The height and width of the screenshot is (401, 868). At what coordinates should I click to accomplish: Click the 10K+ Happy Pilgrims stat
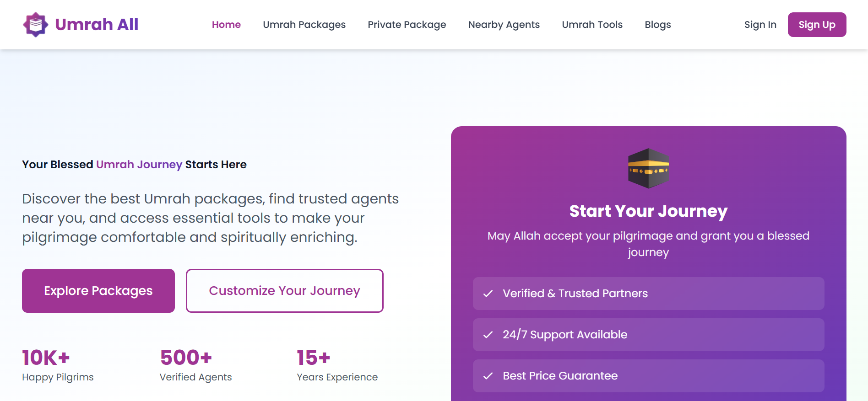58,365
